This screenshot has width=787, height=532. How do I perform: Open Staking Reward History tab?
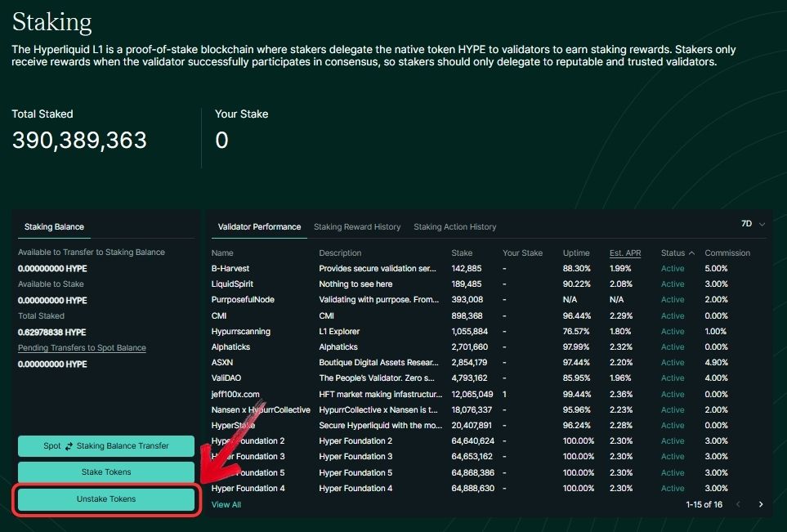(x=357, y=227)
